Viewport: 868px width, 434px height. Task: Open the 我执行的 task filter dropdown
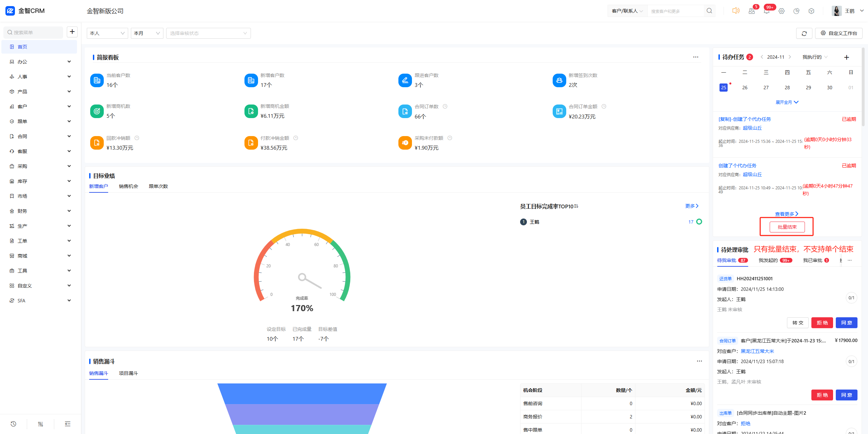(x=815, y=57)
